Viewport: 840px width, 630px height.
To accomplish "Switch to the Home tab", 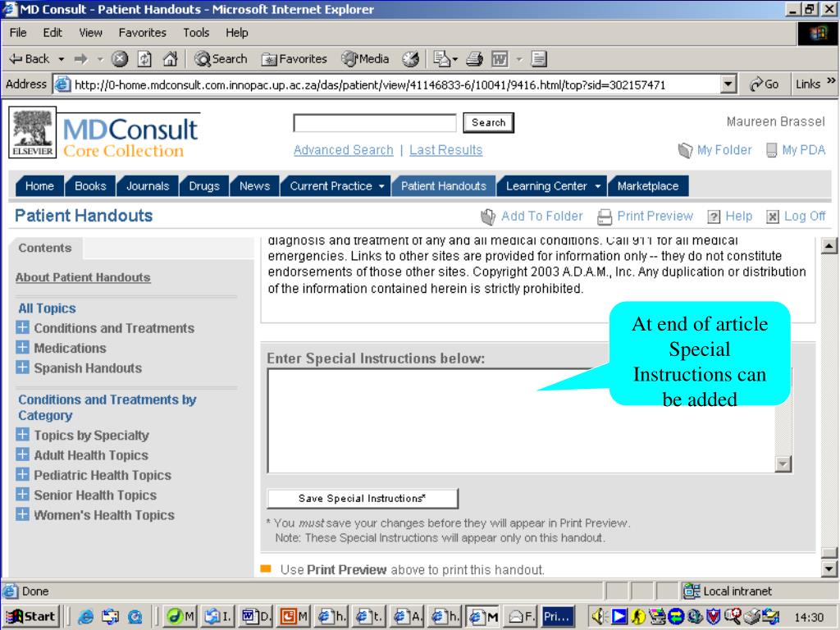I will click(39, 186).
